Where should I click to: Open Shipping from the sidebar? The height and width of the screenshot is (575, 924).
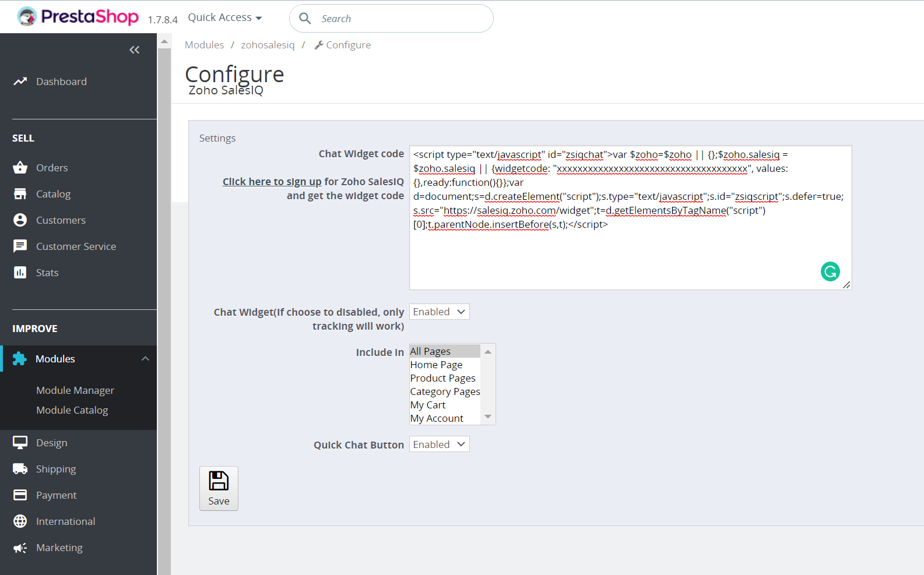56,469
